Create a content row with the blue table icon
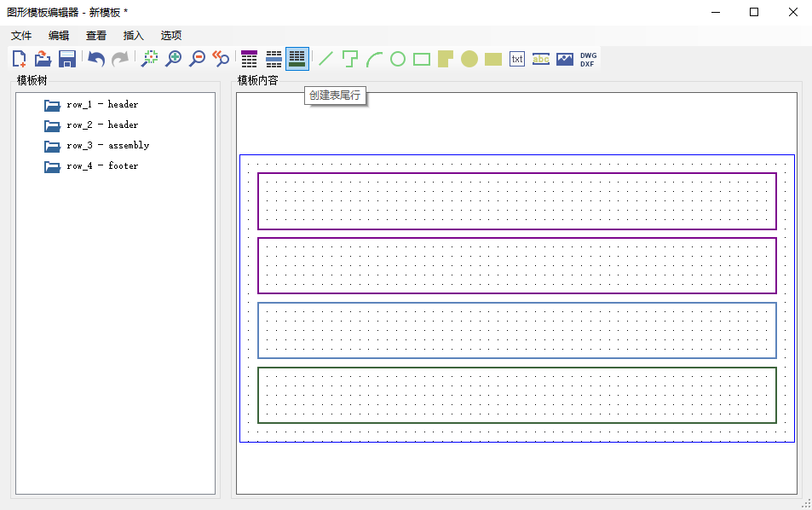Viewport: 812px width, 510px height. (274, 59)
